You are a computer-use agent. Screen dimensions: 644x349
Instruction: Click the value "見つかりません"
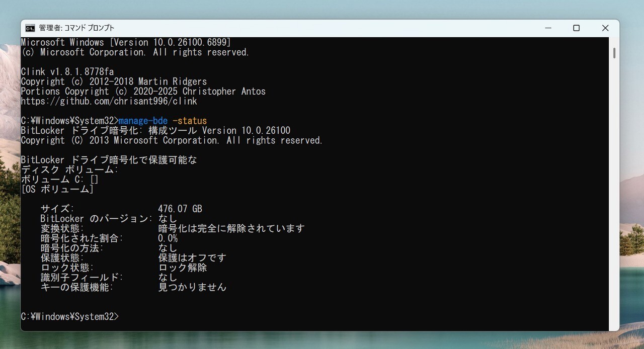point(192,287)
